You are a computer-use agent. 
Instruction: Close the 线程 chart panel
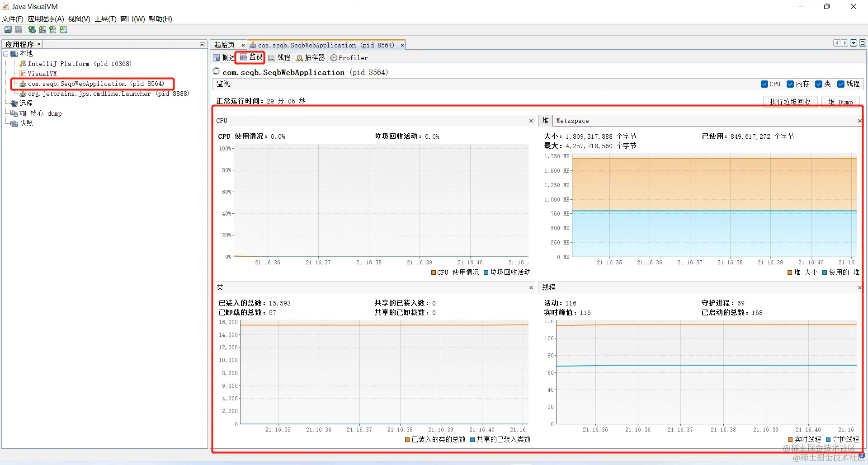[859, 287]
